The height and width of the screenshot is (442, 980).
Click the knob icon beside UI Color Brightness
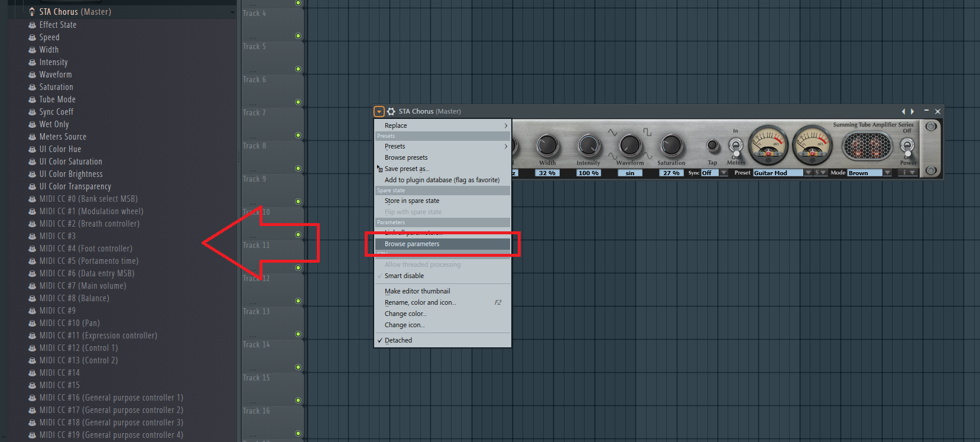(32, 174)
